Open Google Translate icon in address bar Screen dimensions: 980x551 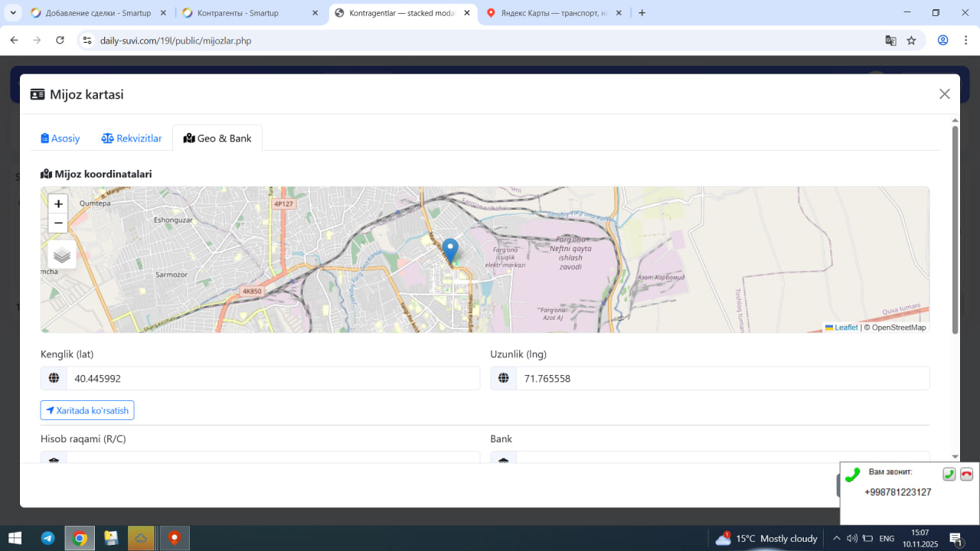890,41
